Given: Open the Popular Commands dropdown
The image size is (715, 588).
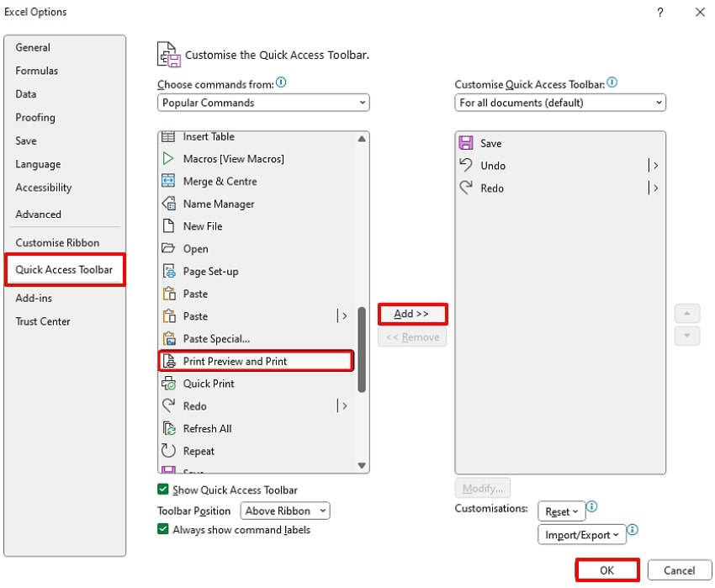Looking at the screenshot, I should [x=263, y=102].
